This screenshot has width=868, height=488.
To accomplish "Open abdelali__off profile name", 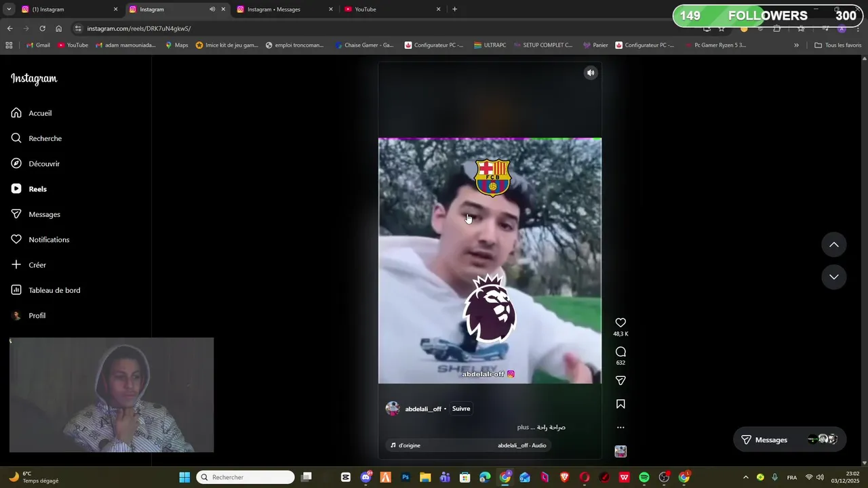I will [x=423, y=409].
